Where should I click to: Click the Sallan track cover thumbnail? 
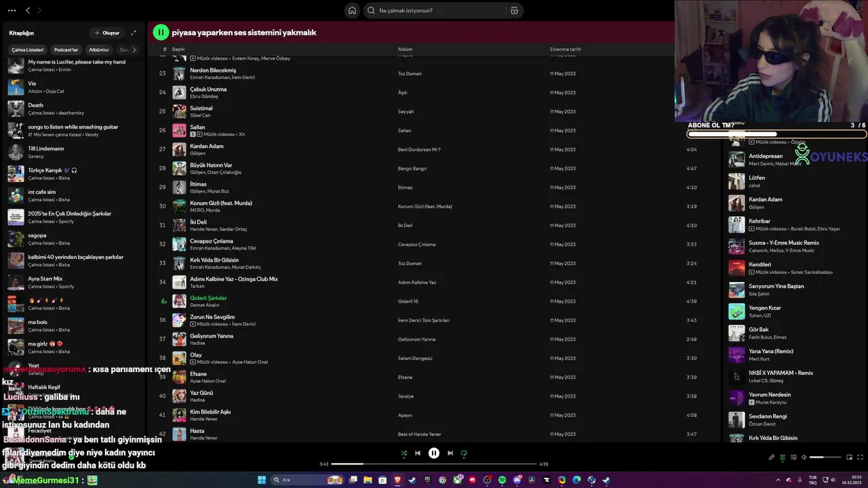pyautogui.click(x=179, y=130)
